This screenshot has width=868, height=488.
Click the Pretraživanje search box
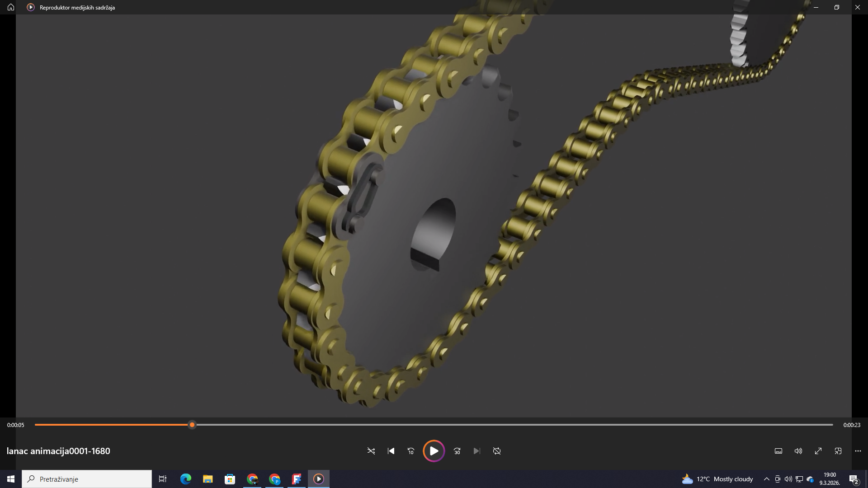tap(87, 479)
